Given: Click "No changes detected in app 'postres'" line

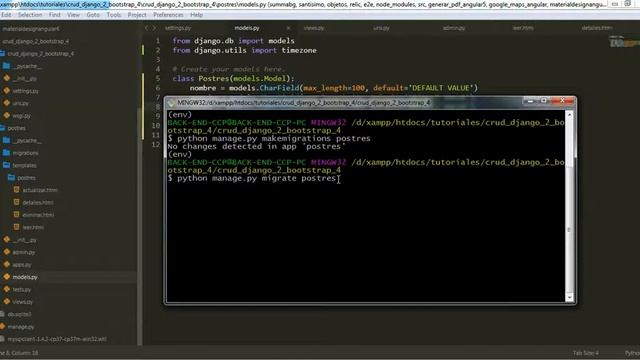Looking at the screenshot, I should (256, 147).
